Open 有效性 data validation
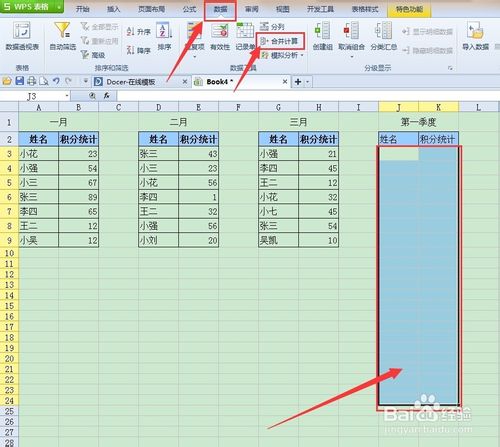500x447 pixels. click(220, 36)
